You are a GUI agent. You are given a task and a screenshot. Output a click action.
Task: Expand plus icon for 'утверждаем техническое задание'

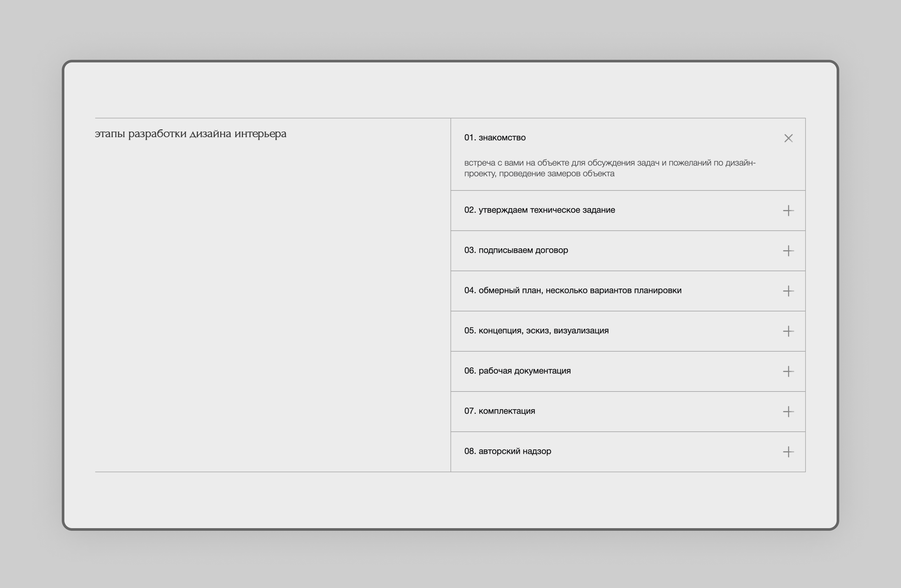tap(788, 211)
